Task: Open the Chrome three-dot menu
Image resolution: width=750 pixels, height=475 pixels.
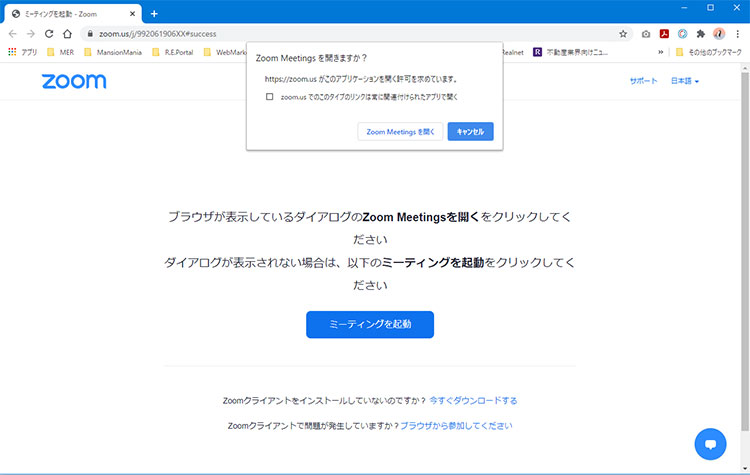Action: [738, 34]
